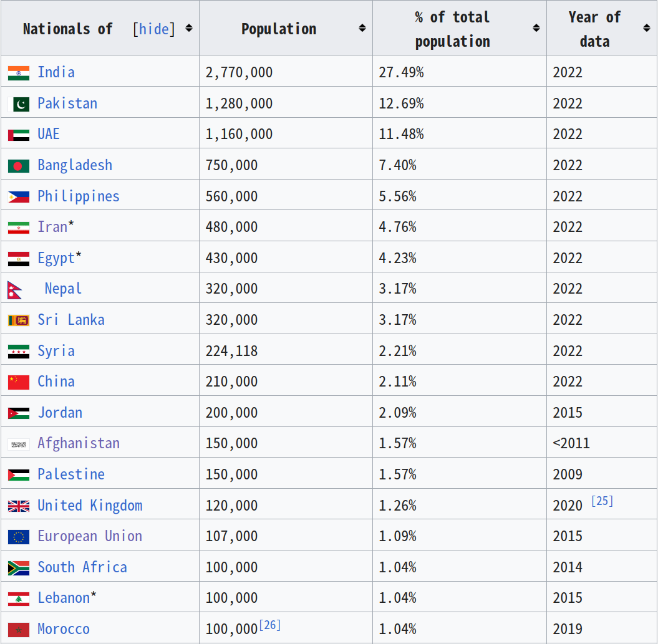
Task: Click the Iran flag icon
Action: point(19,228)
